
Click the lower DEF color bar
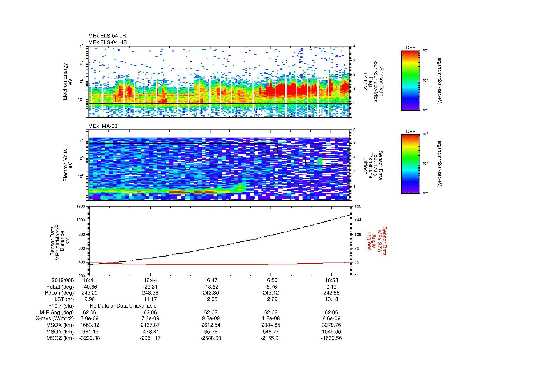pyautogui.click(x=410, y=164)
